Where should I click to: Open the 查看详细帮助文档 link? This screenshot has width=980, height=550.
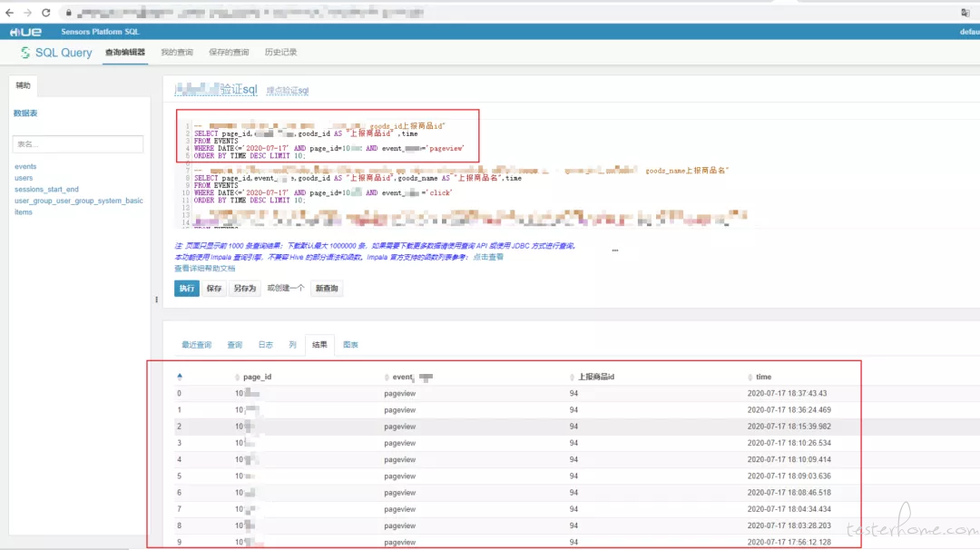click(x=204, y=268)
